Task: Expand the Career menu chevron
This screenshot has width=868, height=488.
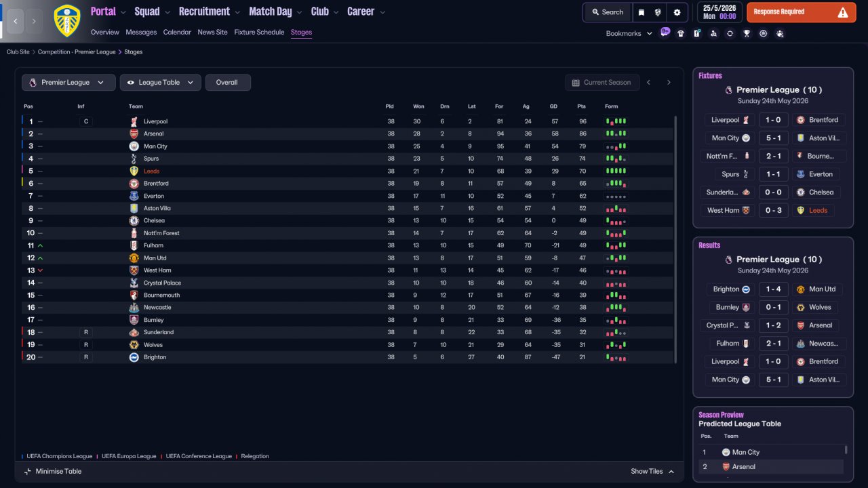Action: tap(382, 12)
